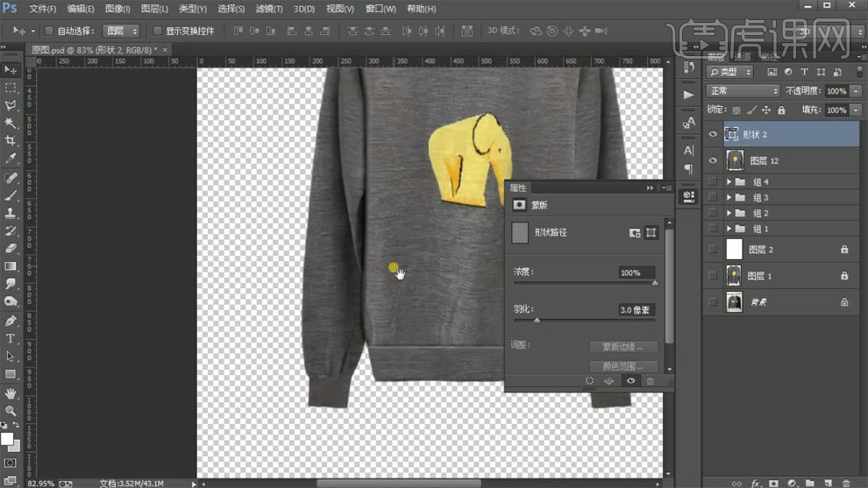
Task: Select the Smudge tool
Action: tap(10, 284)
